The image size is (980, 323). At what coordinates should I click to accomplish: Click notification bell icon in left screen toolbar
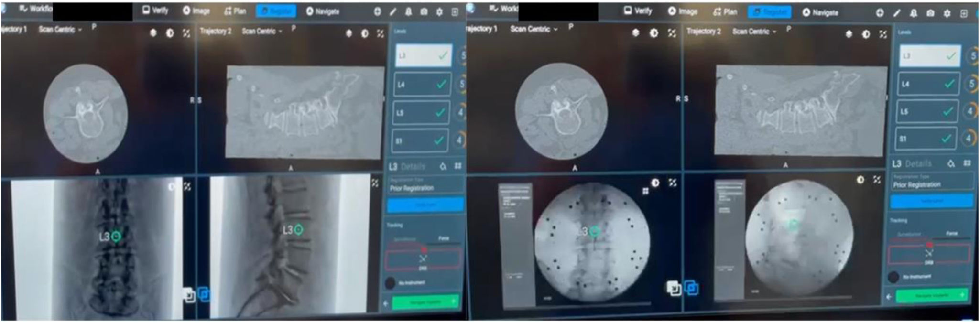[x=409, y=12]
